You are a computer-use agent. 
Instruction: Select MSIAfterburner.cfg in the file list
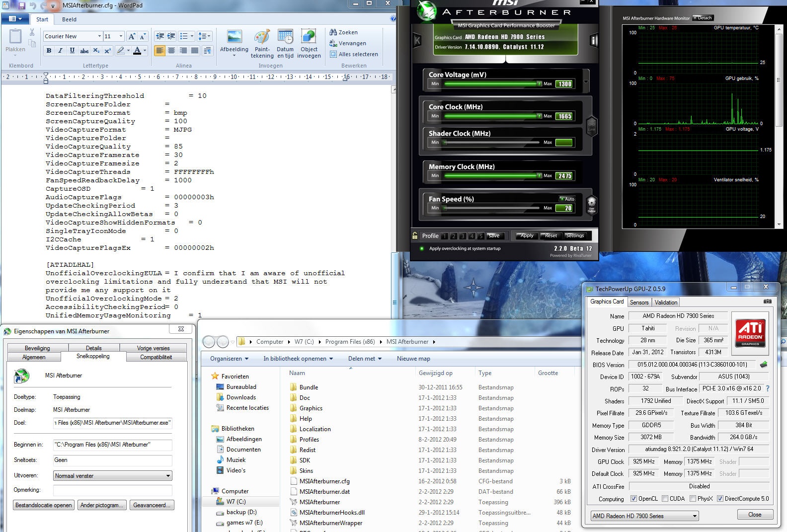(324, 481)
